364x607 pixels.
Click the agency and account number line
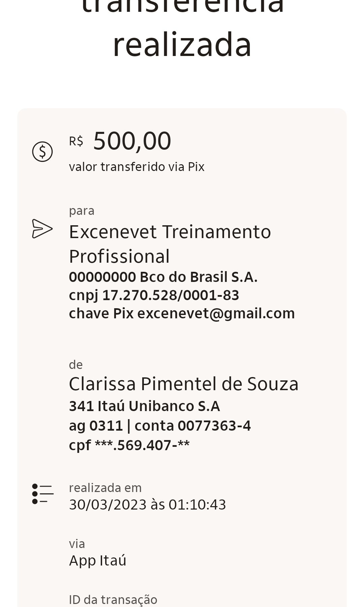coord(160,426)
